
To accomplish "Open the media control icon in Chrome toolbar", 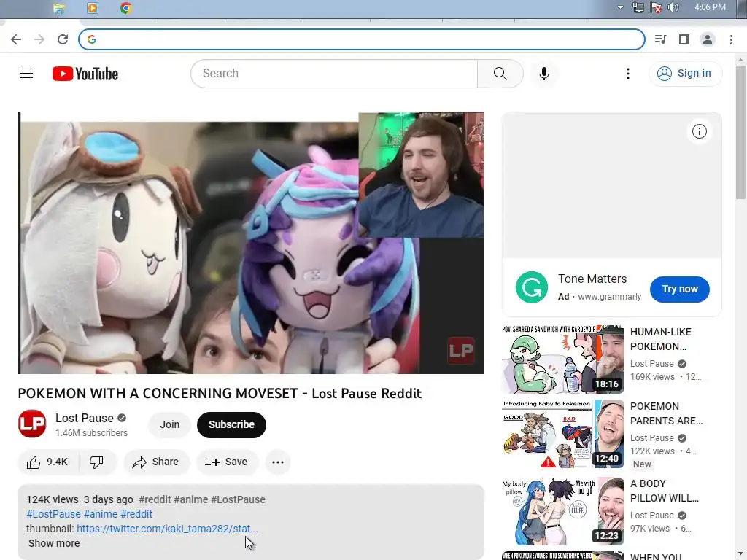I will point(661,39).
